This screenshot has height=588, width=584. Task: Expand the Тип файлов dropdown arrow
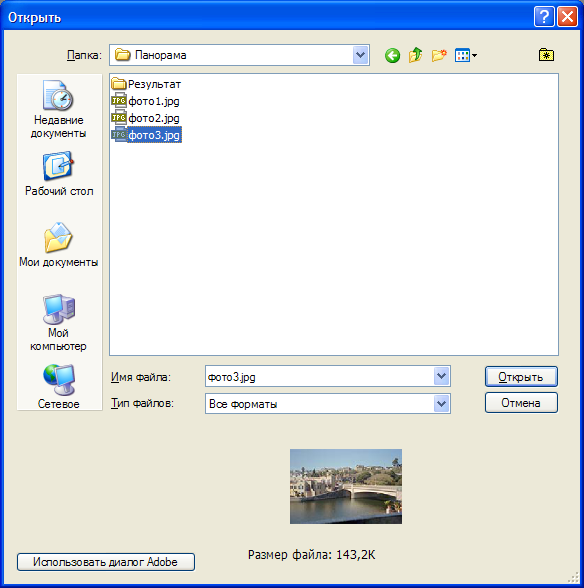pyautogui.click(x=441, y=404)
